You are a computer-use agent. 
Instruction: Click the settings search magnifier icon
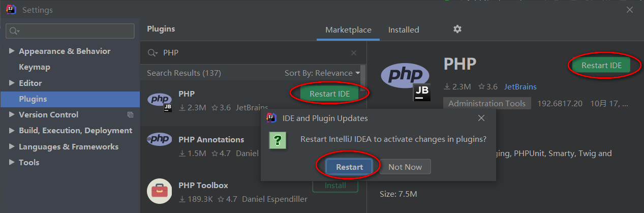[14, 31]
